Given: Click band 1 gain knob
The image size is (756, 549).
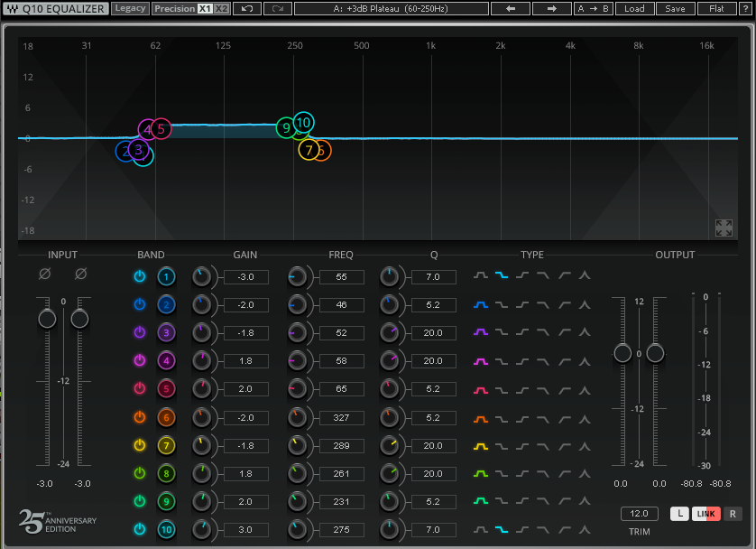Looking at the screenshot, I should 201,277.
